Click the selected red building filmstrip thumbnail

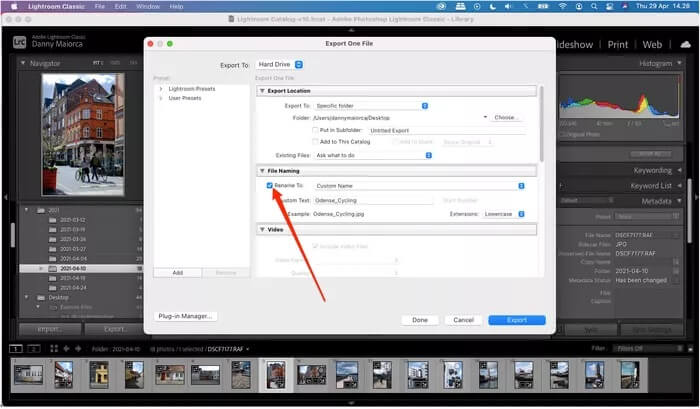(x=276, y=375)
